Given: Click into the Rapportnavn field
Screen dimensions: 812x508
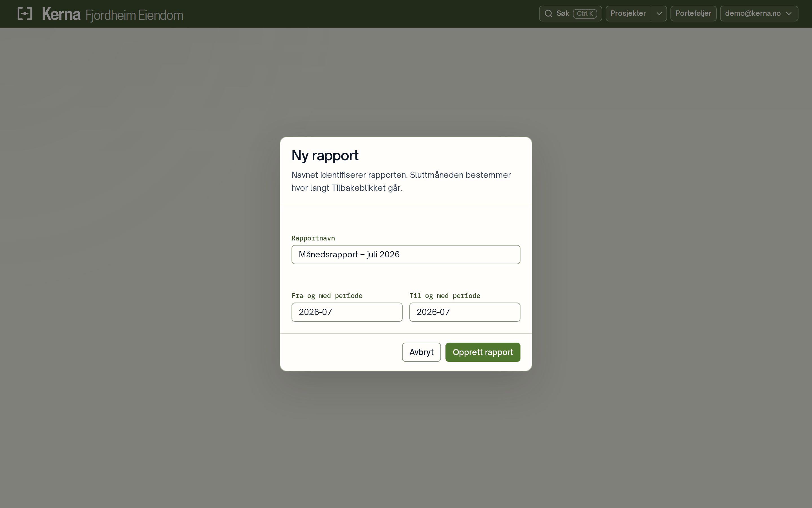Looking at the screenshot, I should [x=406, y=254].
